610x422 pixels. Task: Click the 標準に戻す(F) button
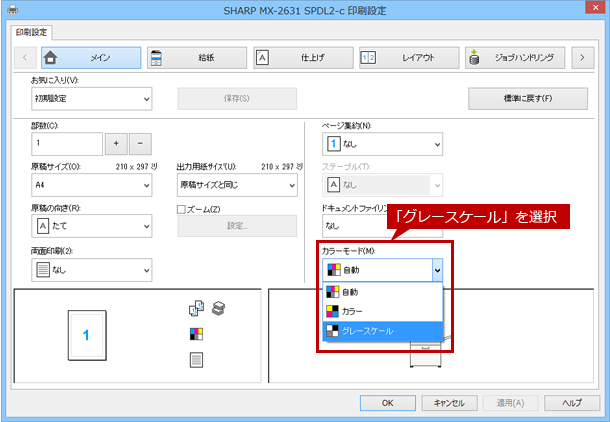[x=528, y=98]
